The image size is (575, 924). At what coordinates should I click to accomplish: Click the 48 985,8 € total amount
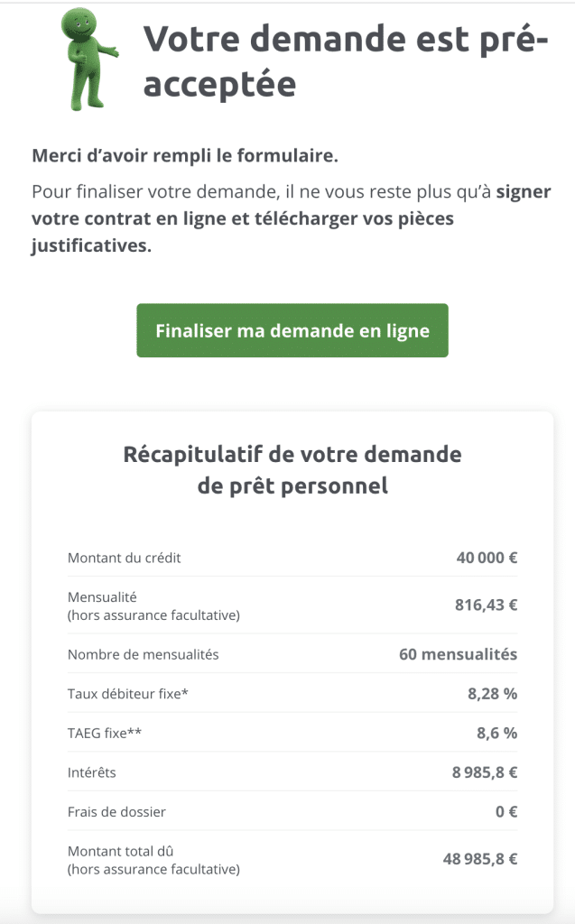pyautogui.click(x=479, y=860)
